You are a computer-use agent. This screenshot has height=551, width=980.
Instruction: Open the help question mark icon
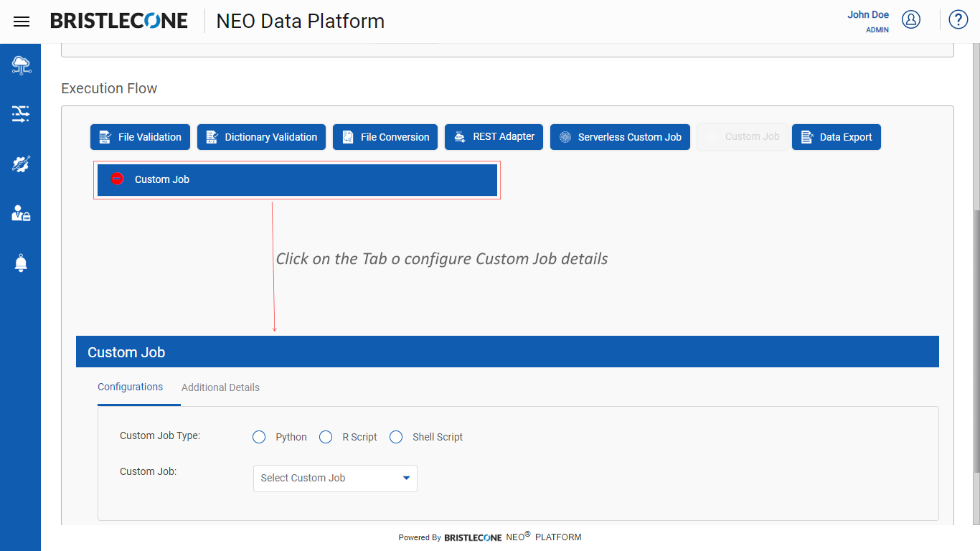click(958, 19)
